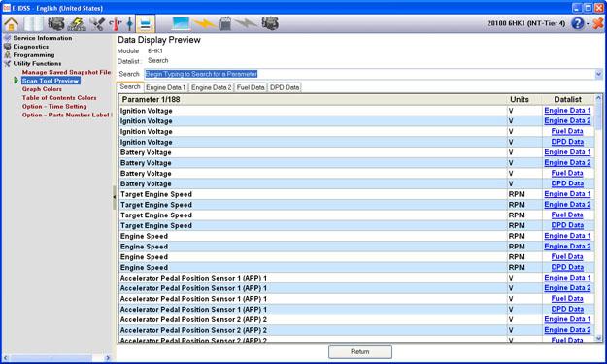
Task: Click the orange X exit icon
Action: click(598, 23)
